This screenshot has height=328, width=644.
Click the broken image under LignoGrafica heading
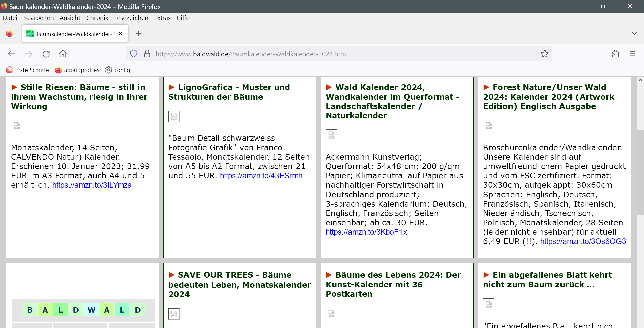[174, 116]
